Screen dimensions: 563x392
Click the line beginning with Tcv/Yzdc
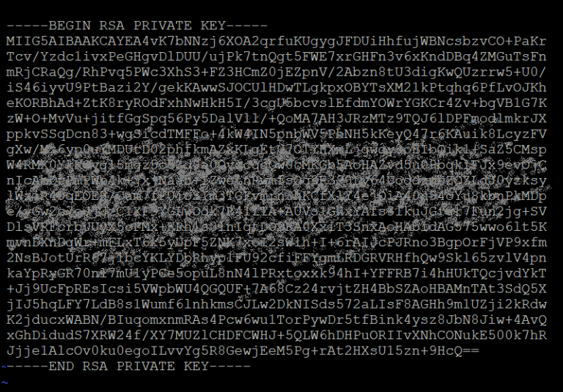click(276, 56)
